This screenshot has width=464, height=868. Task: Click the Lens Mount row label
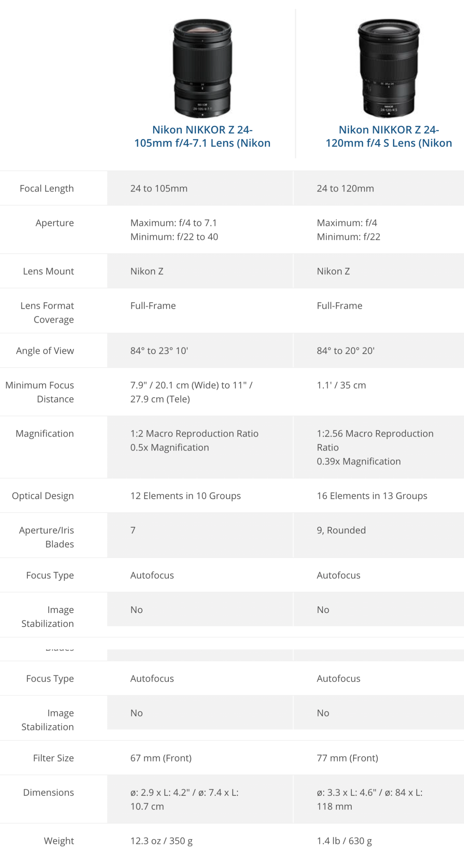48,271
